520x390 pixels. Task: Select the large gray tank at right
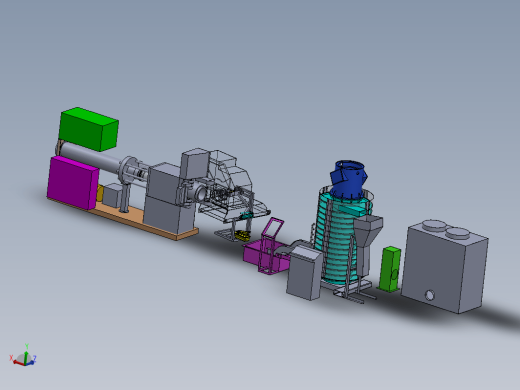445,268
